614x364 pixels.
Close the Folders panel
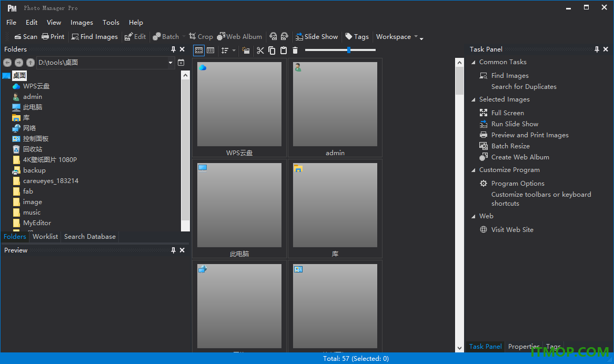(x=182, y=49)
